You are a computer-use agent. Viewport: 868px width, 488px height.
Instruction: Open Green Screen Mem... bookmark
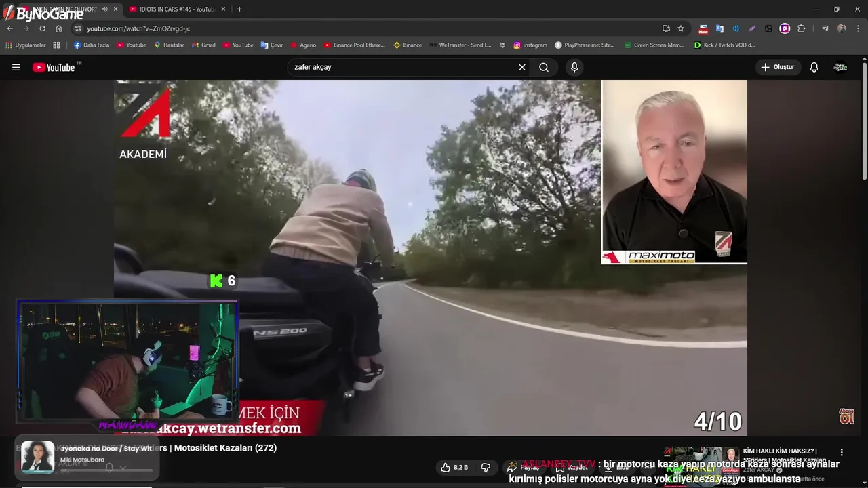pyautogui.click(x=654, y=45)
